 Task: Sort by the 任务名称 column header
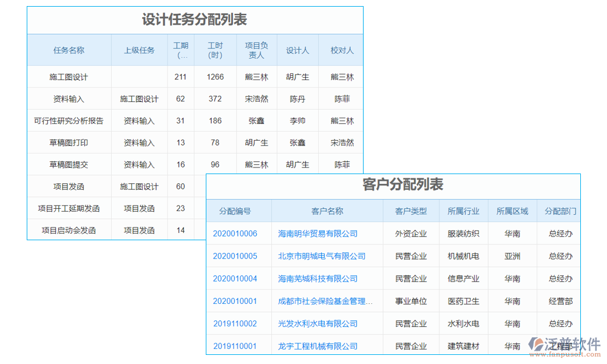[68, 50]
